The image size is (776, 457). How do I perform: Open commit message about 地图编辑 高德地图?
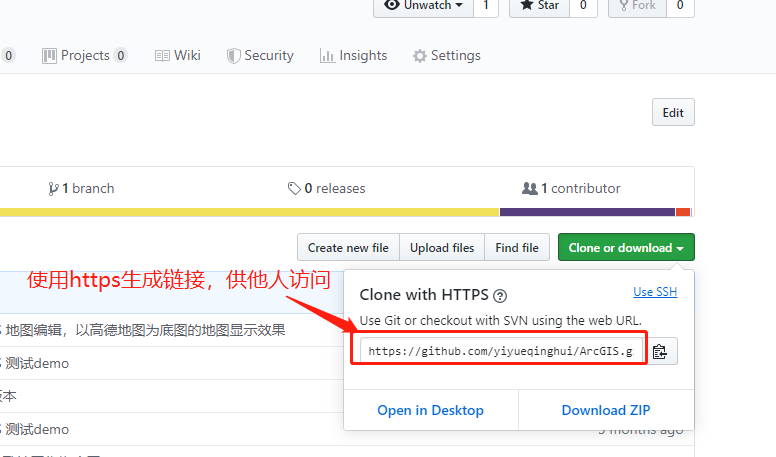point(146,330)
